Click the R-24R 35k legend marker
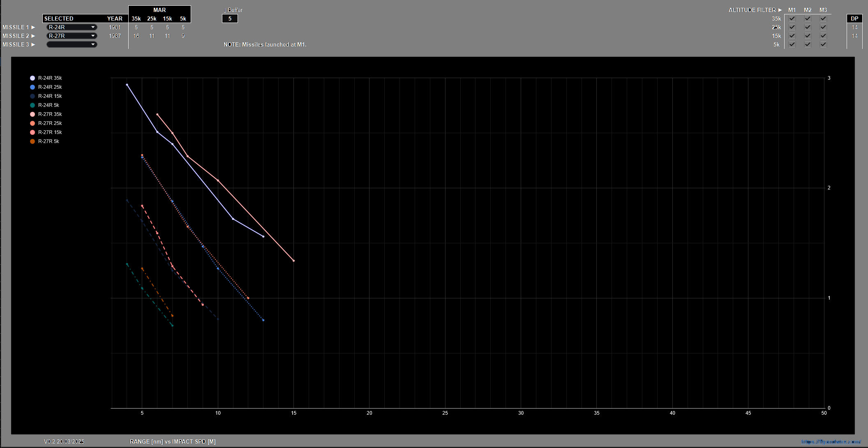Viewport: 868px width, 448px height. [x=32, y=78]
